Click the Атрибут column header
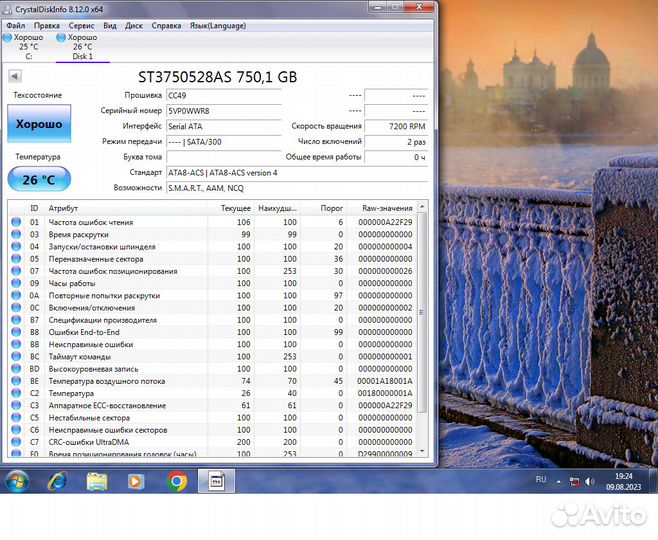This screenshot has width=658, height=540. click(x=126, y=208)
